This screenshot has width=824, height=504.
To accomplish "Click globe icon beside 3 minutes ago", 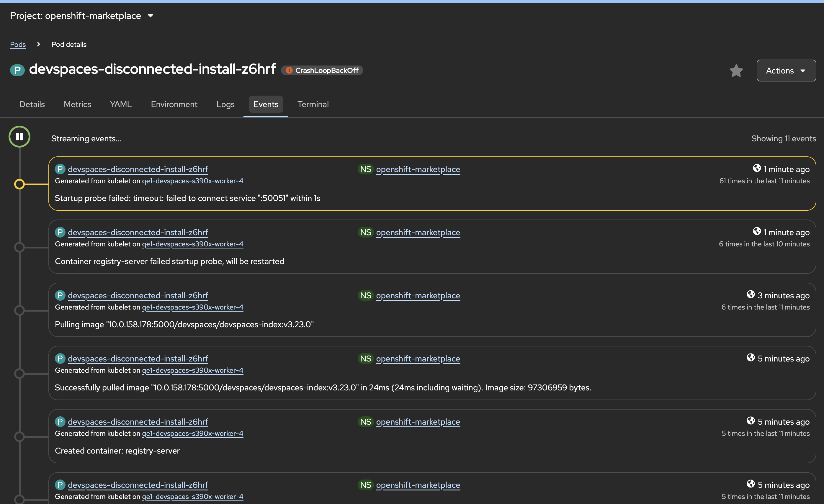I will [751, 294].
